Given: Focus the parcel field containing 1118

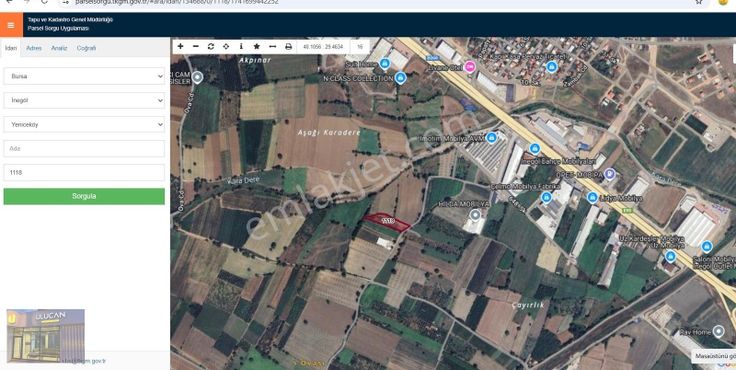Looking at the screenshot, I should (x=84, y=172).
